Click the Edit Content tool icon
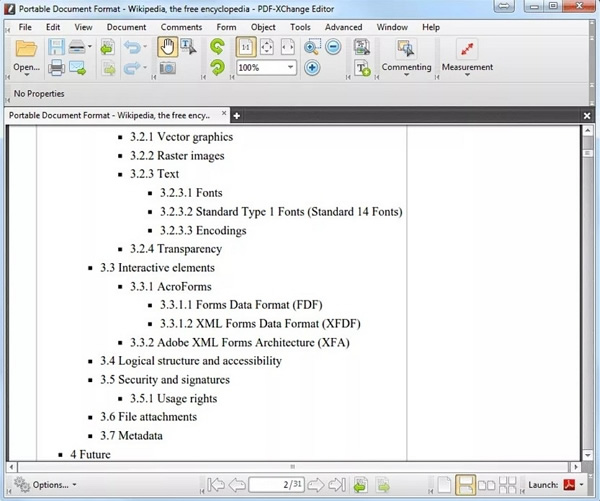Image resolution: width=600 pixels, height=501 pixels. click(362, 47)
